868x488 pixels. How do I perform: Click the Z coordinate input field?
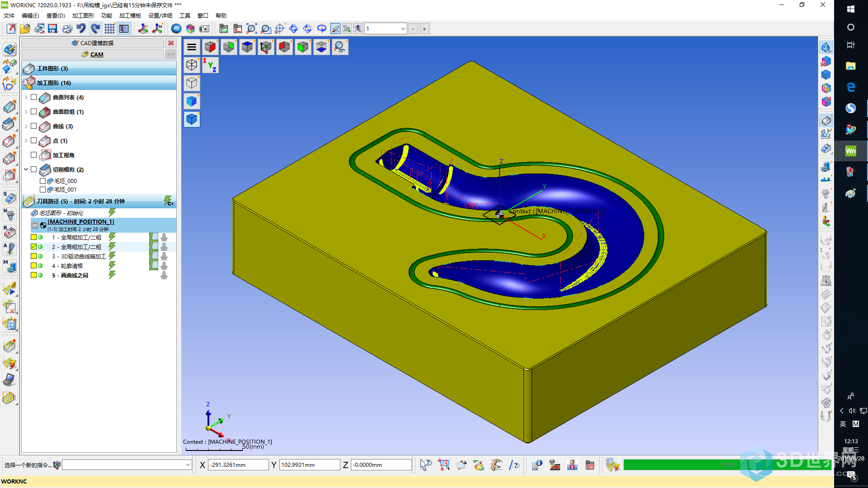click(x=381, y=465)
